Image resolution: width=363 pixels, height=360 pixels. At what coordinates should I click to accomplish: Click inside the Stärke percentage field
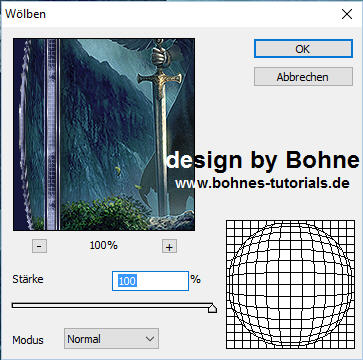pos(150,281)
